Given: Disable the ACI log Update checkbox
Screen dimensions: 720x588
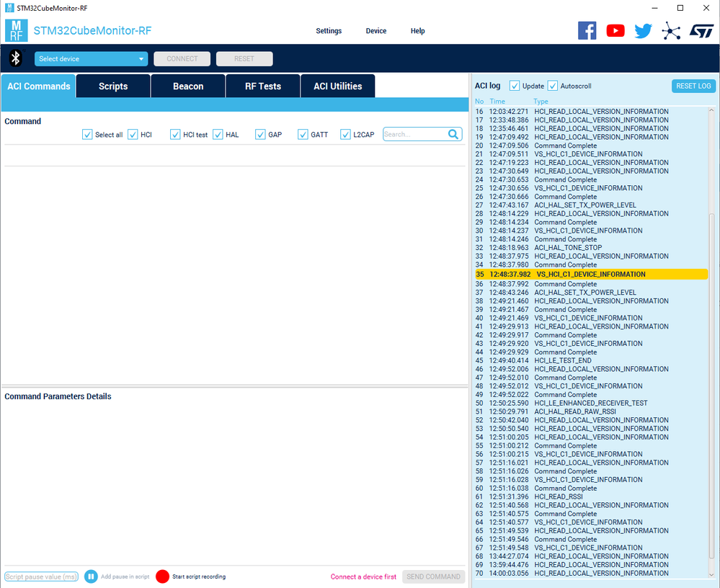Looking at the screenshot, I should click(515, 86).
